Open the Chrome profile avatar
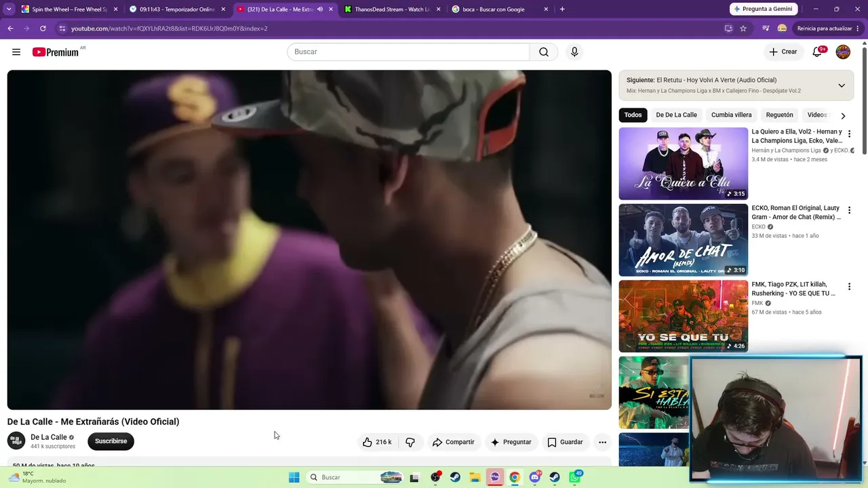Image resolution: width=868 pixels, height=488 pixels. [782, 28]
